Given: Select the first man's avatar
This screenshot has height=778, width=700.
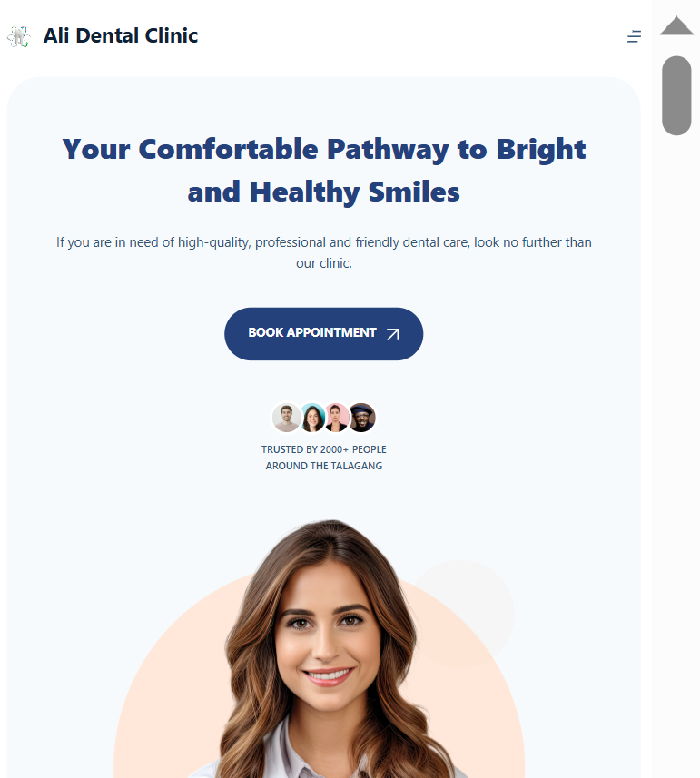Looking at the screenshot, I should coord(286,418).
